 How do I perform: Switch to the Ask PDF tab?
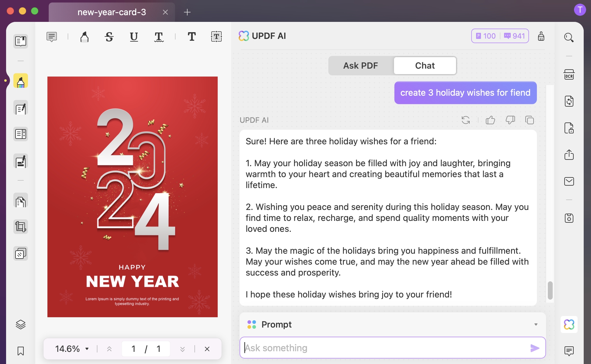(360, 65)
